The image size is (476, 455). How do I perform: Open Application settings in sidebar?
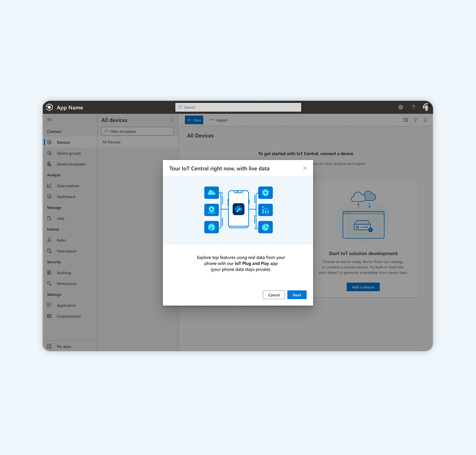pos(70,305)
